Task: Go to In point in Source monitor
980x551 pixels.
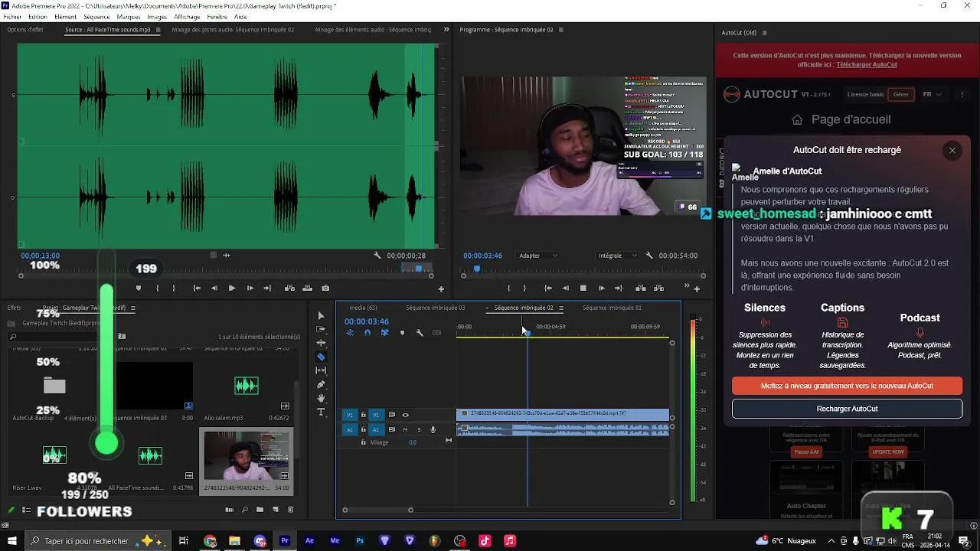Action: click(x=197, y=289)
